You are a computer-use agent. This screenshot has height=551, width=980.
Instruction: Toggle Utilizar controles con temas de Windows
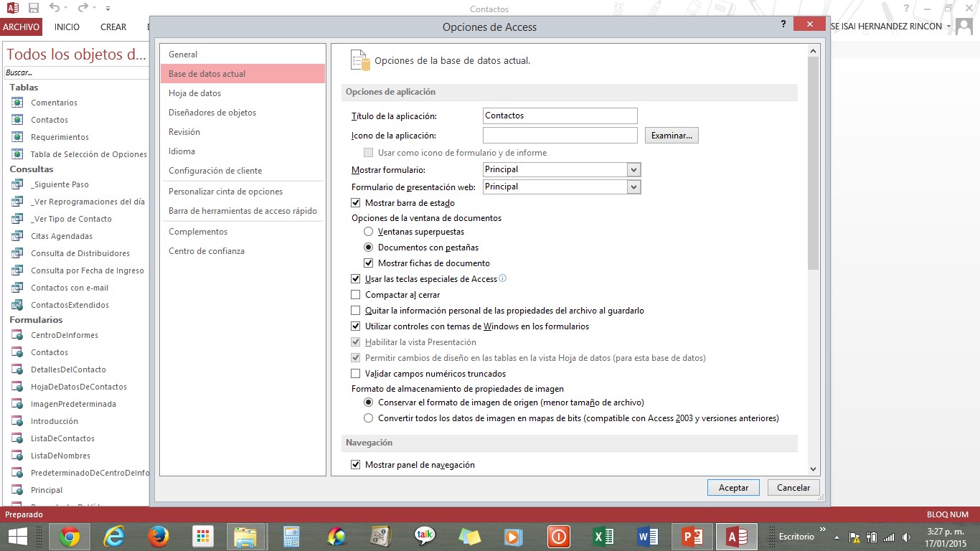[356, 326]
